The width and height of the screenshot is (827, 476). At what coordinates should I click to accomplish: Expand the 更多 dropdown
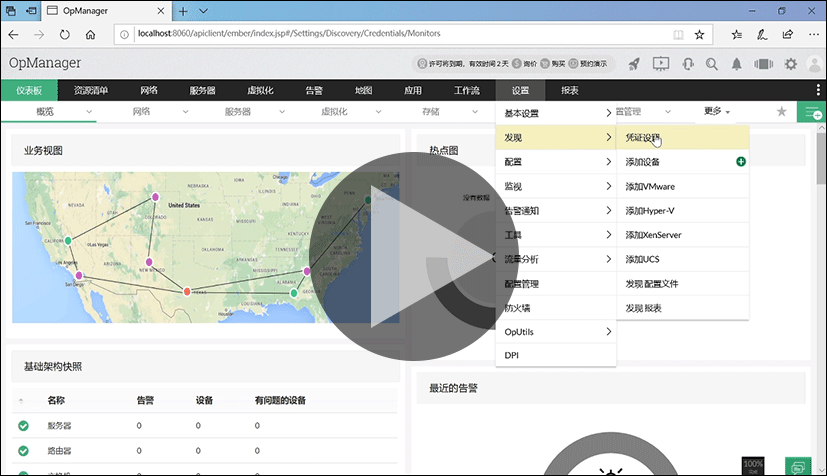pyautogui.click(x=717, y=111)
